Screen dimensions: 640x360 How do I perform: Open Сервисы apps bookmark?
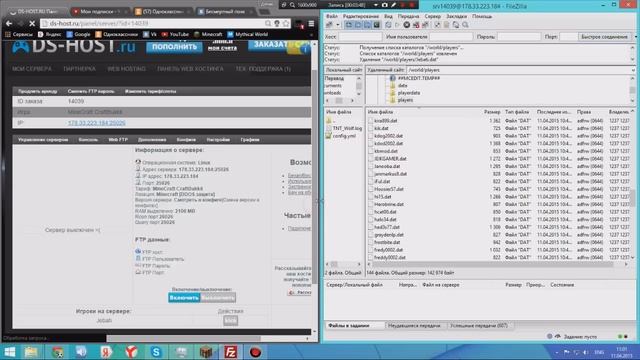[19, 34]
